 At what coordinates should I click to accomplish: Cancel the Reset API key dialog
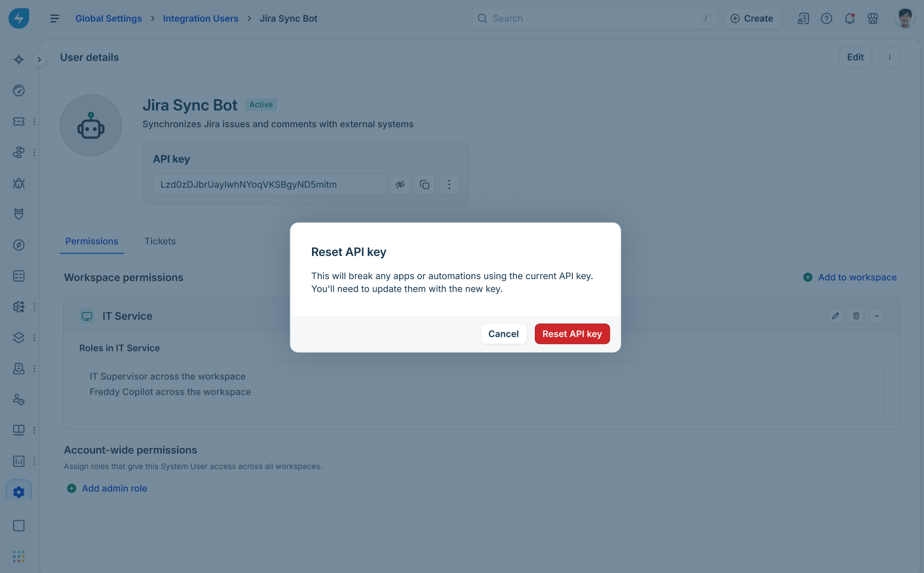point(504,334)
